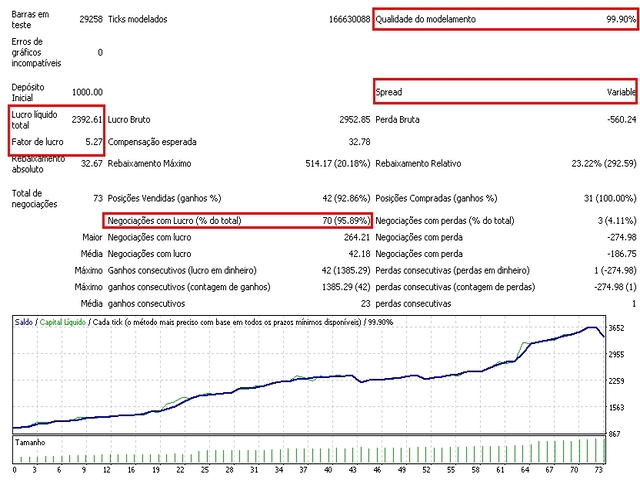Select average loss trade value -186.75

tap(622, 254)
